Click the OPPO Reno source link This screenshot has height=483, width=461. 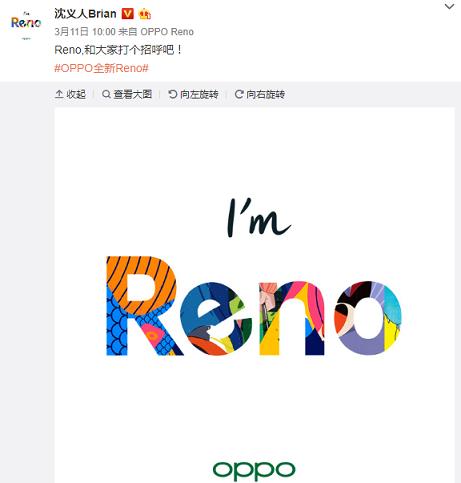coord(167,32)
